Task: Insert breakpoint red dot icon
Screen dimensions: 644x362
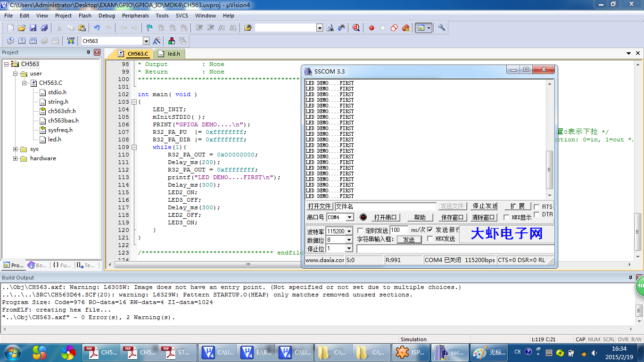Action: coord(372,28)
